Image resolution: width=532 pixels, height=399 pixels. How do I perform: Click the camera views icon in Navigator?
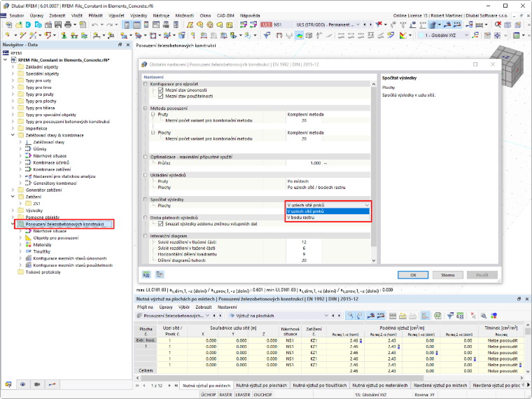(x=37, y=384)
